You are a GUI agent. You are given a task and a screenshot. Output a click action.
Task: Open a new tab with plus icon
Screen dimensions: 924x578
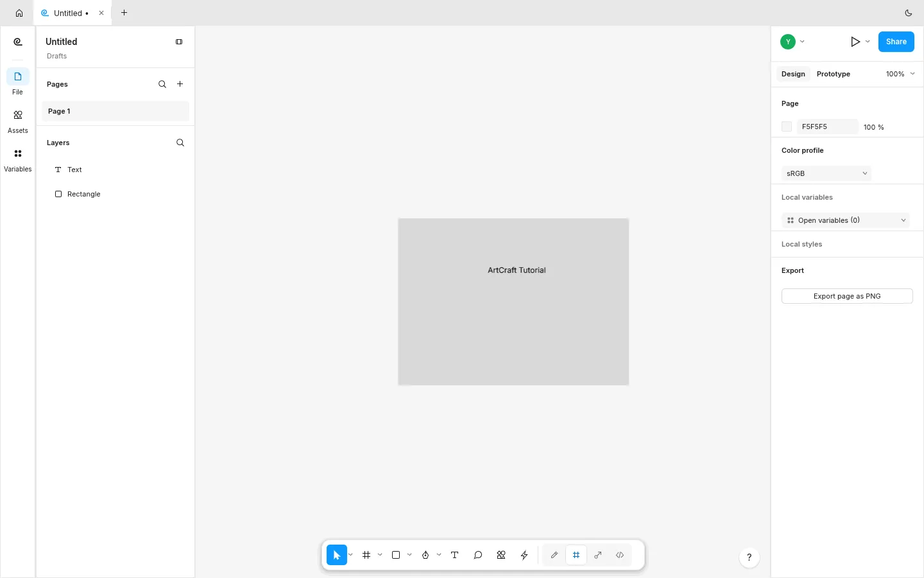coord(124,13)
